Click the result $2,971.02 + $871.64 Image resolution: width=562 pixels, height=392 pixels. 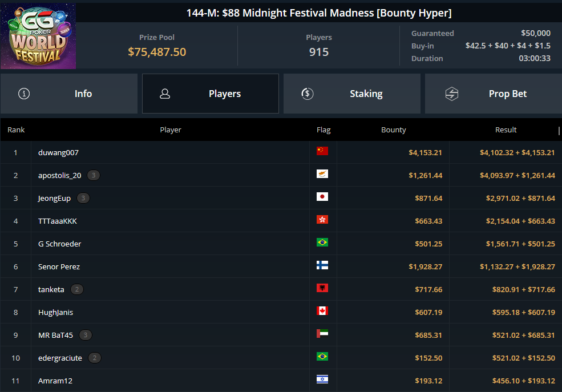coord(520,199)
